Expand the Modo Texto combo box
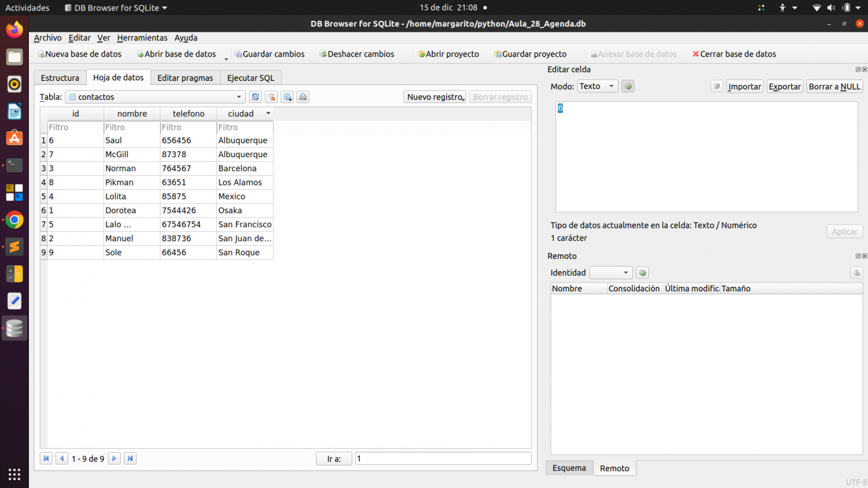 pyautogui.click(x=598, y=86)
